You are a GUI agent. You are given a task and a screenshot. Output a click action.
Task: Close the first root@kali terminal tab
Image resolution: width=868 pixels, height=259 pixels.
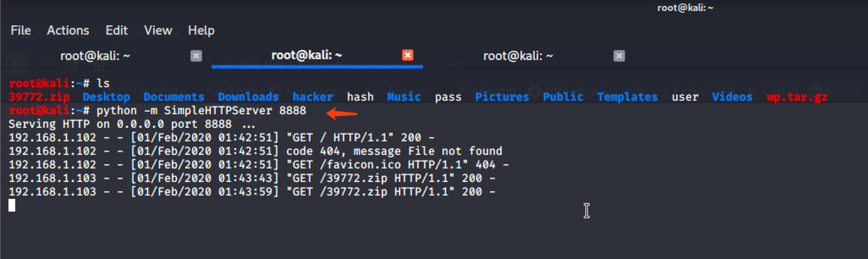coord(196,56)
